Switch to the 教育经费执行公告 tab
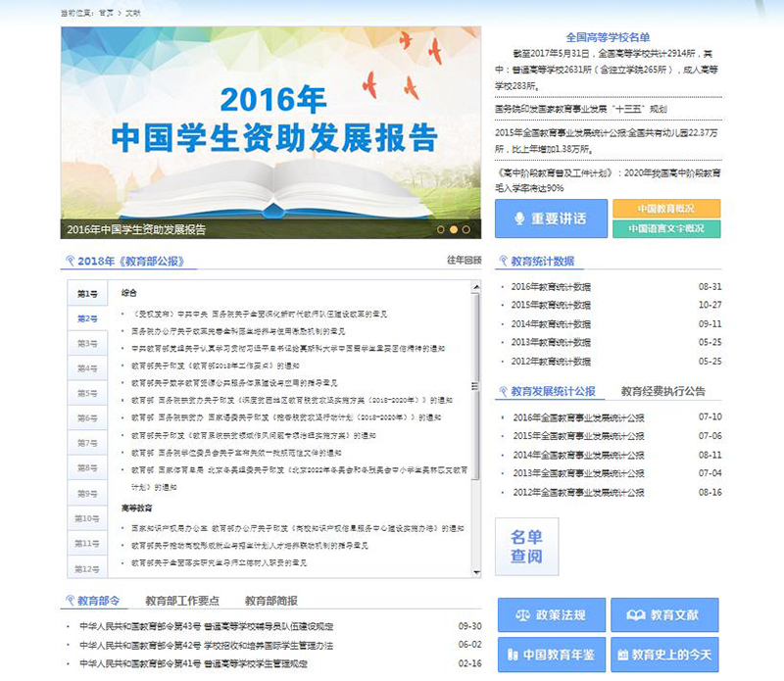The image size is (784, 681). pyautogui.click(x=662, y=391)
